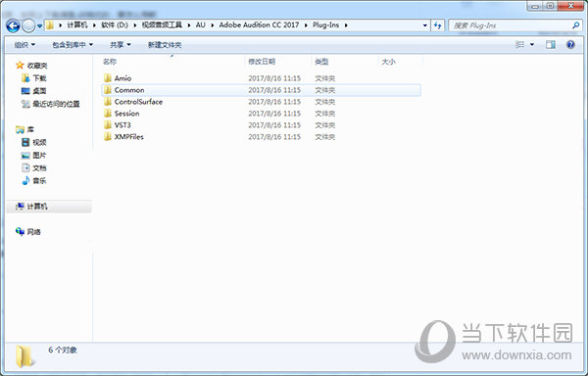
Task: Open 图片 library
Action: [39, 155]
